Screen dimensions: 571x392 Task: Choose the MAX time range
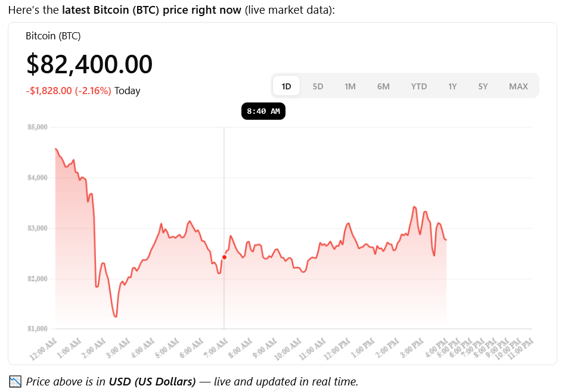(x=518, y=86)
